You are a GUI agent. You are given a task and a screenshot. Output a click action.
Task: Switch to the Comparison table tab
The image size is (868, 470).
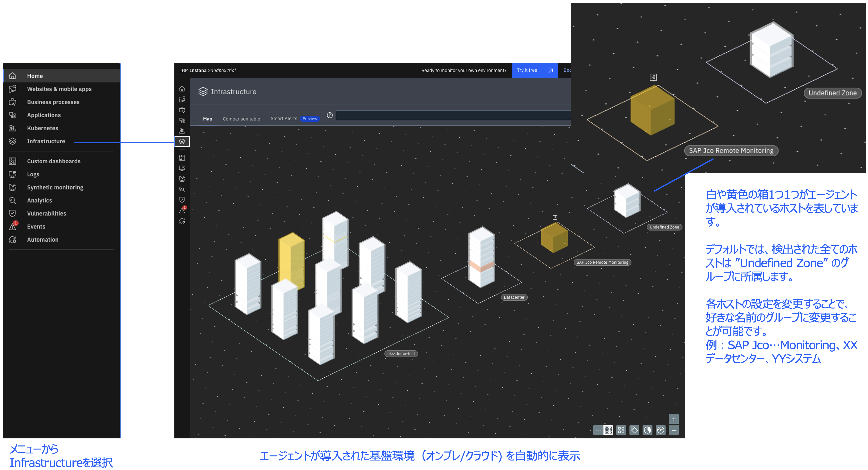(241, 119)
